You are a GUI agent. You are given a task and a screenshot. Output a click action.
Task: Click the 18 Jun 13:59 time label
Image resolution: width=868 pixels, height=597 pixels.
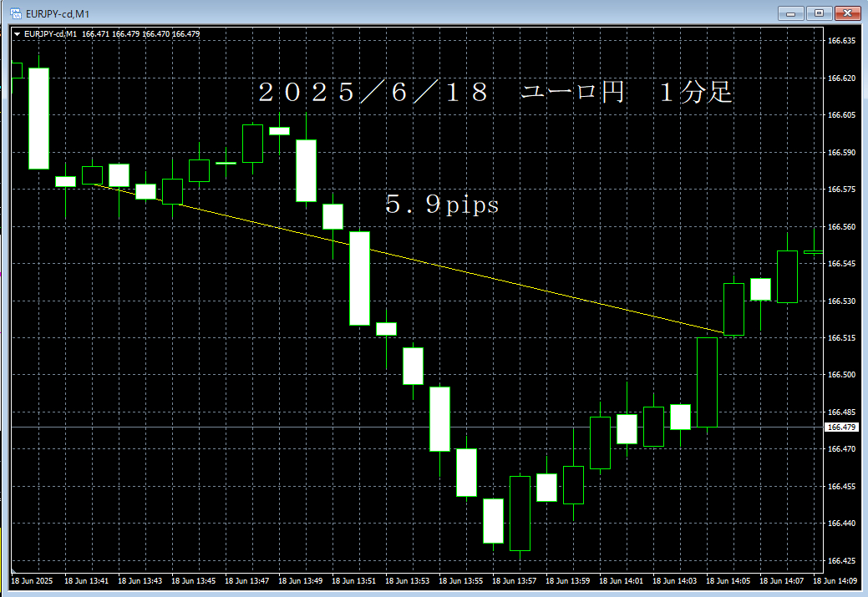click(x=567, y=581)
